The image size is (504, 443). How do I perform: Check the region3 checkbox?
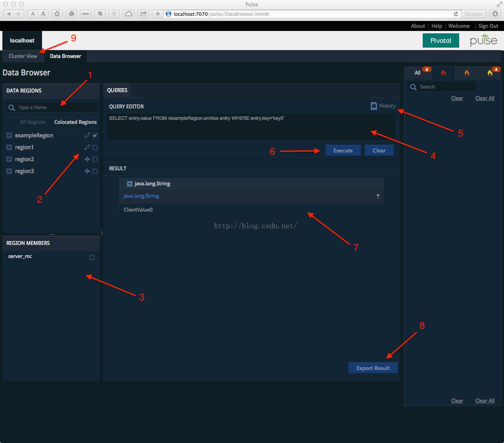click(95, 171)
